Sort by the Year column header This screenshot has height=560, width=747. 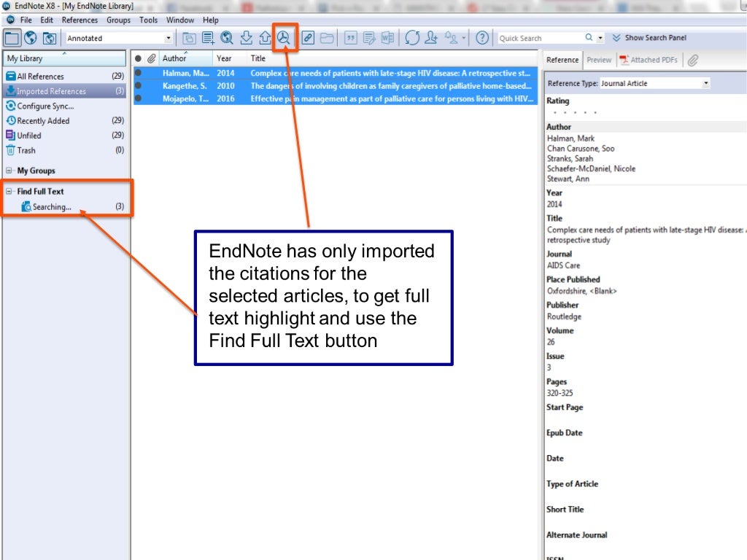[x=230, y=58]
